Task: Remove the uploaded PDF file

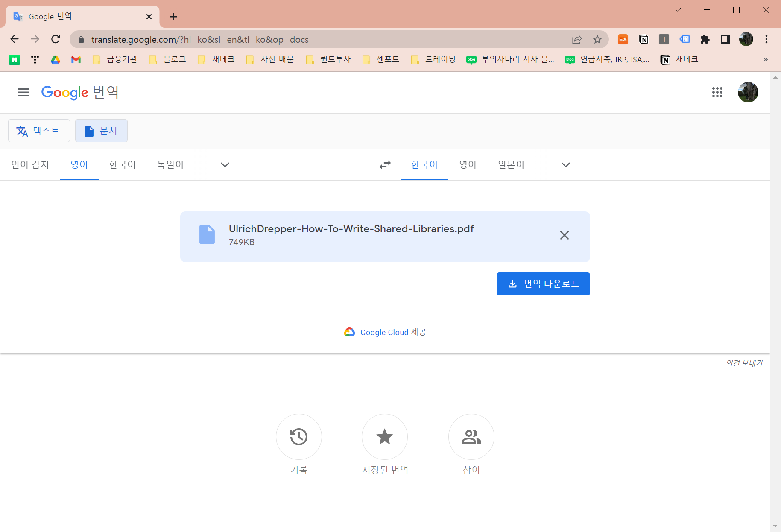Action: pos(565,235)
